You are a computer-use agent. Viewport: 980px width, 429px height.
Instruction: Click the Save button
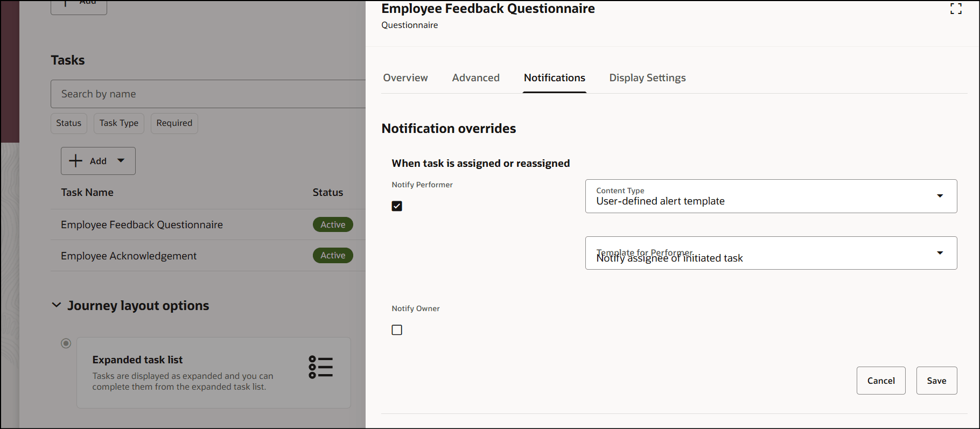937,381
